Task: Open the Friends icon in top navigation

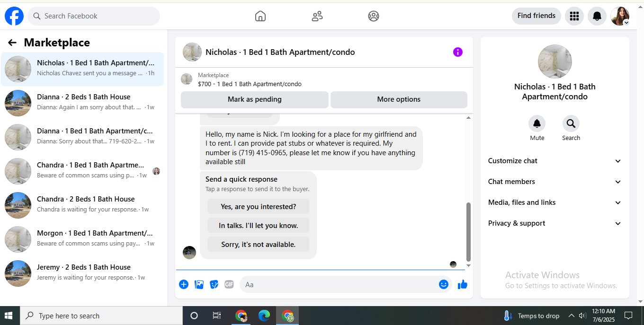Action: tap(317, 16)
